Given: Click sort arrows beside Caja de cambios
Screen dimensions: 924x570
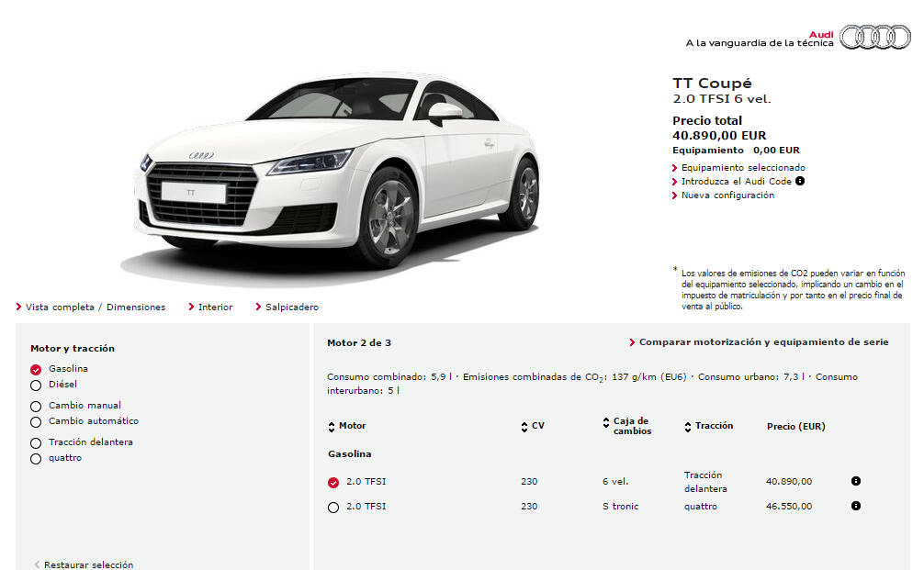Looking at the screenshot, I should coord(606,422).
